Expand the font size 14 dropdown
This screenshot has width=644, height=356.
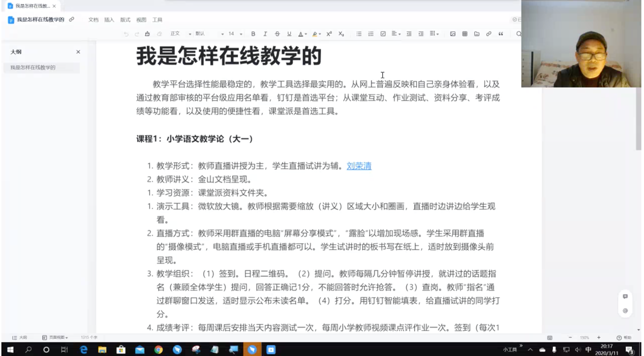(235, 34)
